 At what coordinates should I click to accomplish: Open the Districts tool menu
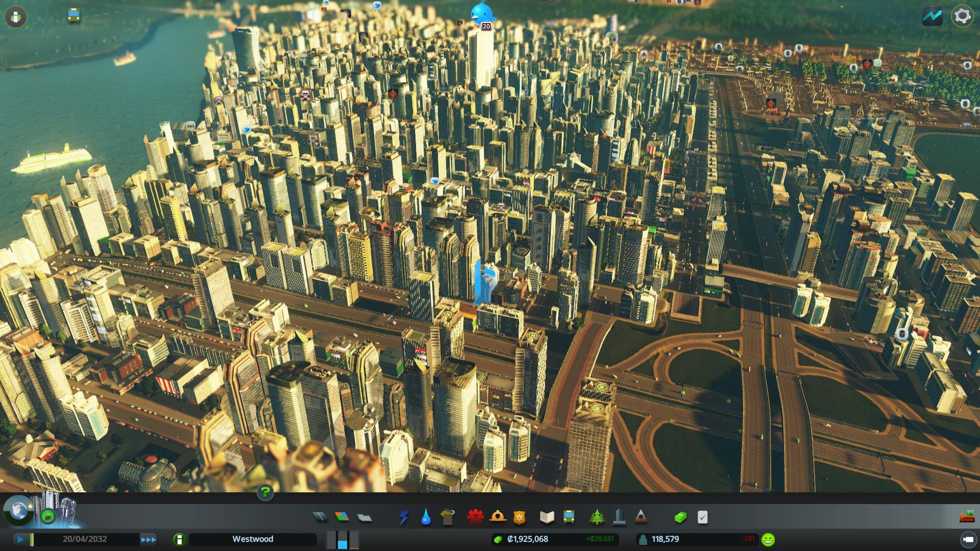point(364,517)
